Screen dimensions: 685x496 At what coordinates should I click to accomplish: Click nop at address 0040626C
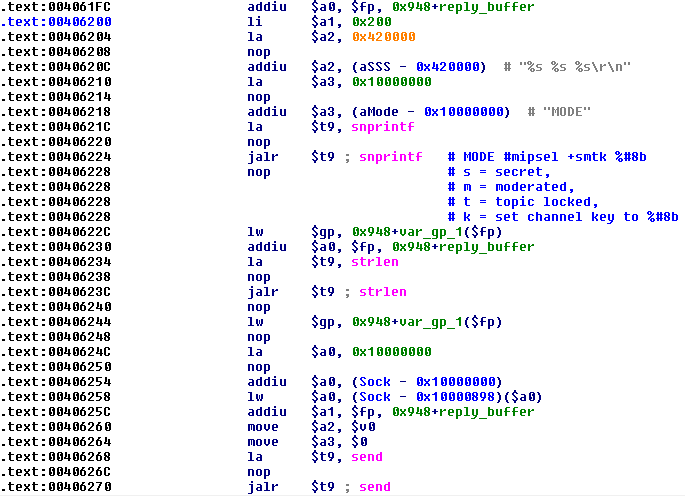(259, 472)
